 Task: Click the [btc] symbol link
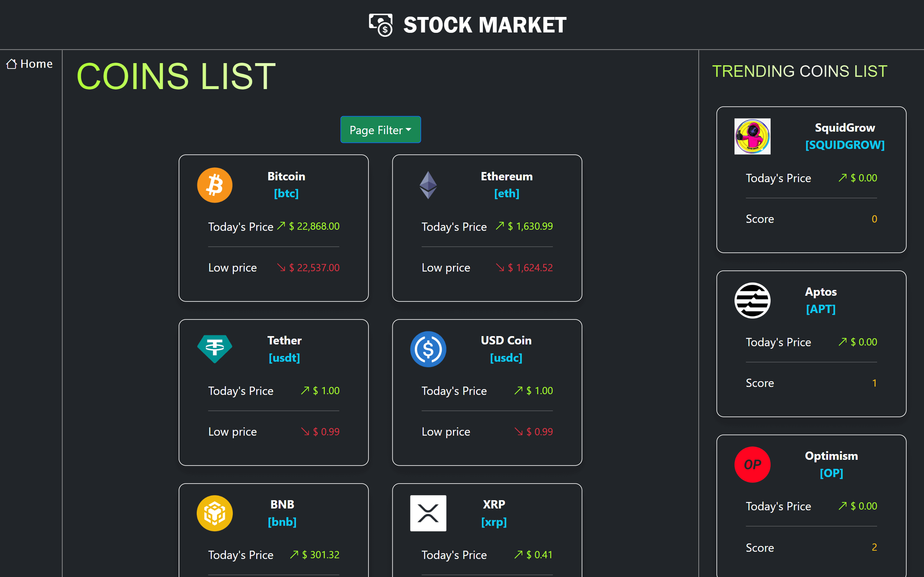click(286, 194)
